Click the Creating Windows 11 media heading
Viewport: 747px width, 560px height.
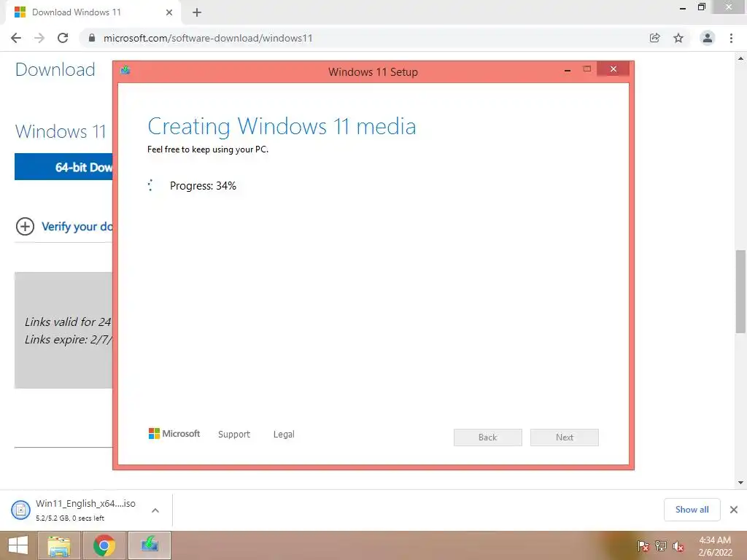tap(282, 126)
